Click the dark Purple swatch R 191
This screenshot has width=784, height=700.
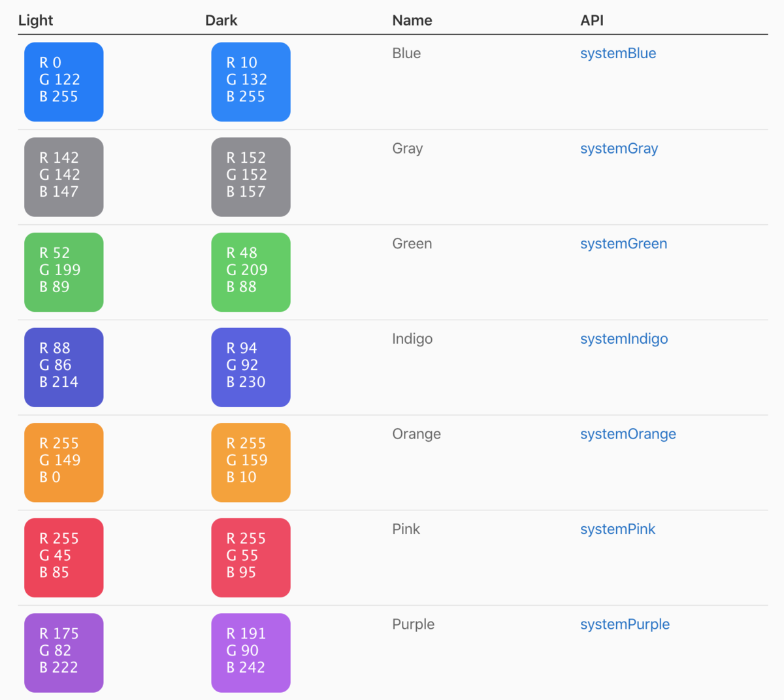(251, 652)
